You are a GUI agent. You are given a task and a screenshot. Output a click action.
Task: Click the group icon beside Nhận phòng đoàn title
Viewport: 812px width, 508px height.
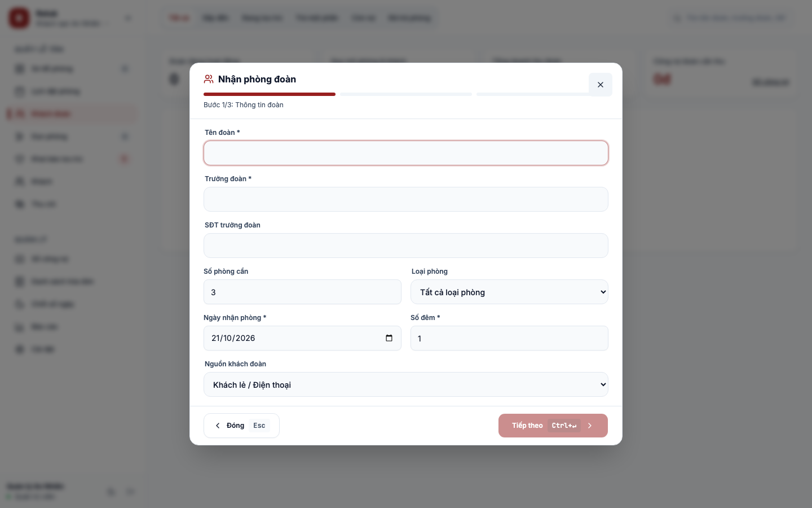click(x=209, y=79)
